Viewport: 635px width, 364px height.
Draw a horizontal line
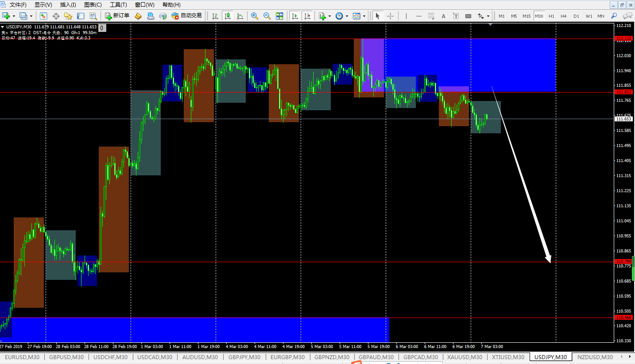click(x=419, y=16)
